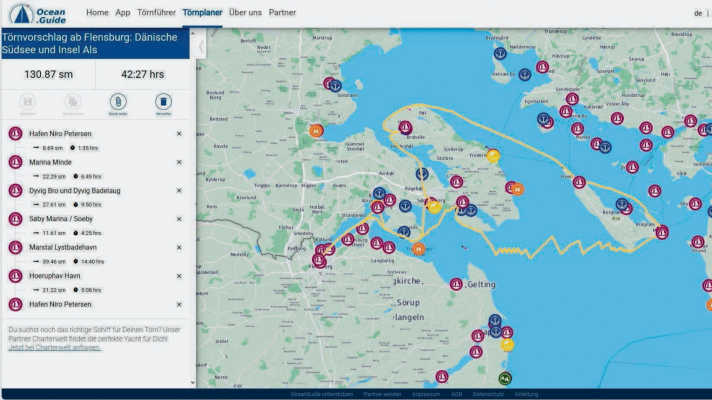Image resolution: width=712 pixels, height=400 pixels.
Task: Collapse the route side panel arrow
Action: coord(201,46)
